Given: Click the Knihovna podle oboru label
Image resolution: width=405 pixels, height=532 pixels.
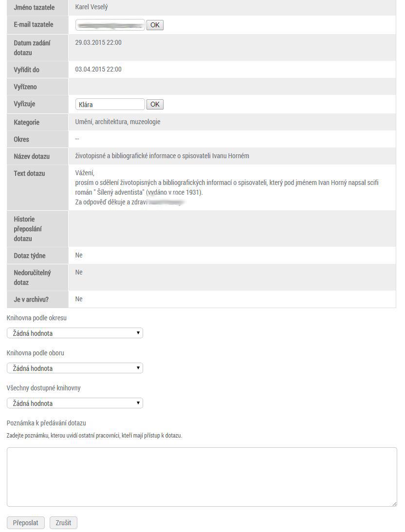Looking at the screenshot, I should 35,353.
